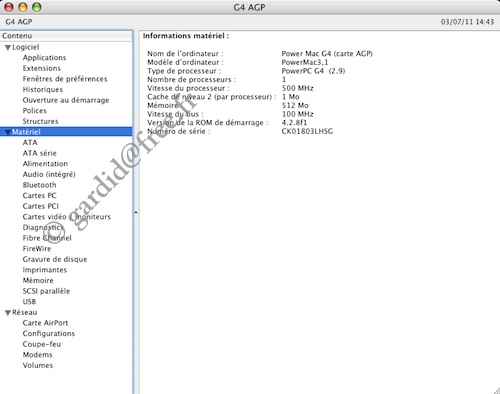Select Imprimantes entry
The height and width of the screenshot is (394, 500).
[45, 270]
